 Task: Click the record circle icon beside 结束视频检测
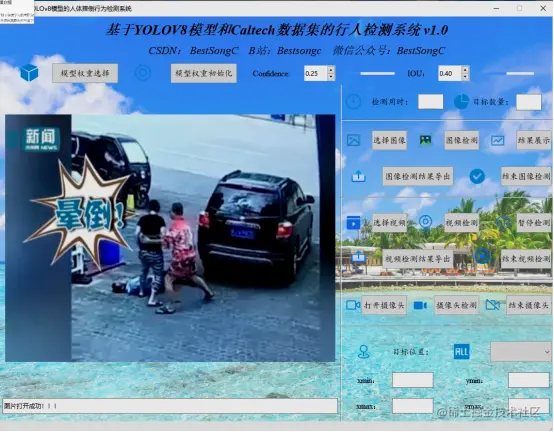(x=482, y=256)
